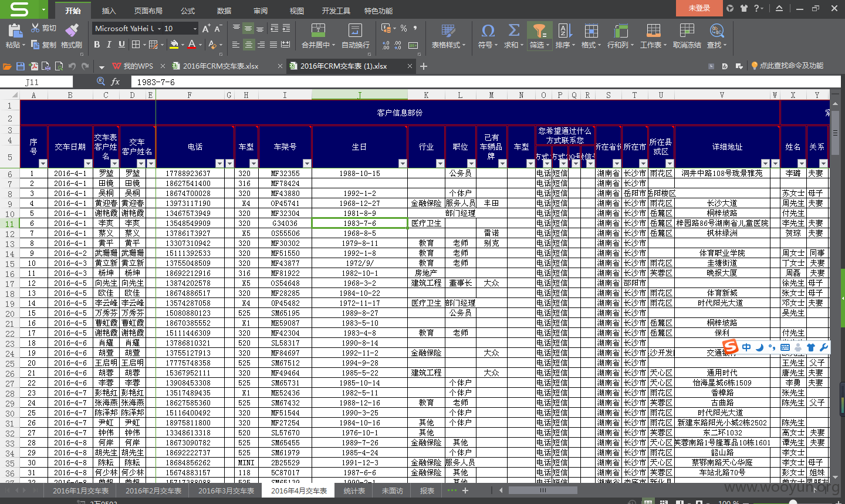Click the Paste clipboard icon

pos(15,30)
